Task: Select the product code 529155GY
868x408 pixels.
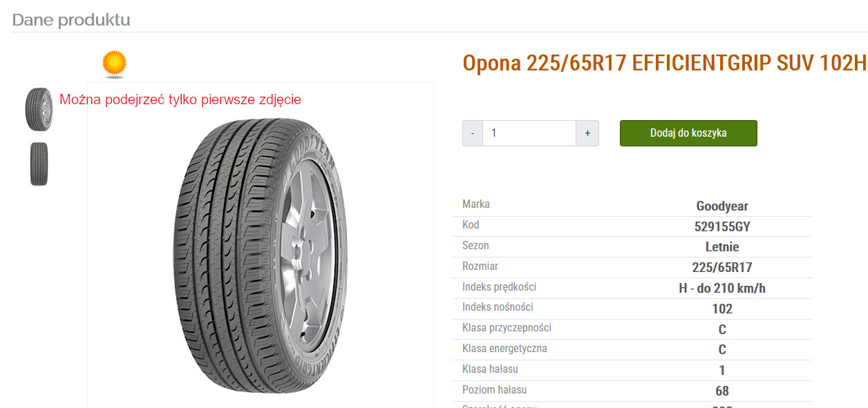Action: [722, 226]
